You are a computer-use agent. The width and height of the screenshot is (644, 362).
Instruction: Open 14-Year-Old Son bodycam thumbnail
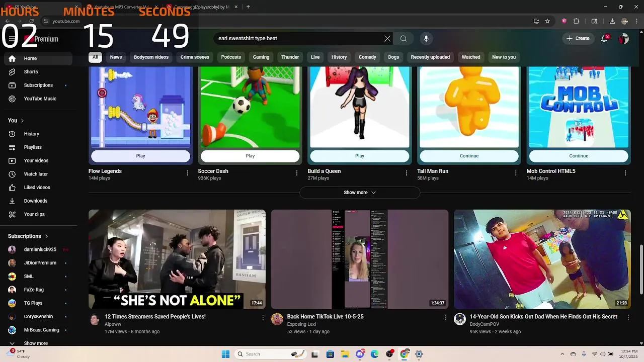point(542,259)
